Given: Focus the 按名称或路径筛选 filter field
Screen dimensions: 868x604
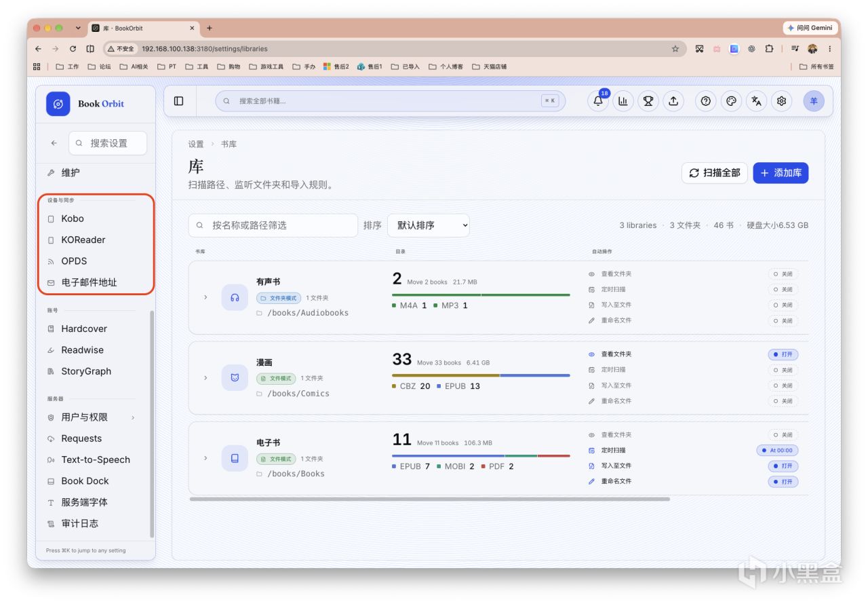Looking at the screenshot, I should [273, 225].
